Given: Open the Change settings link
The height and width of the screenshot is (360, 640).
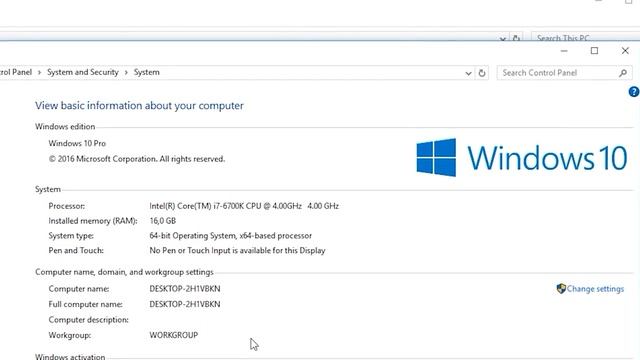Looking at the screenshot, I should pyautogui.click(x=595, y=289).
